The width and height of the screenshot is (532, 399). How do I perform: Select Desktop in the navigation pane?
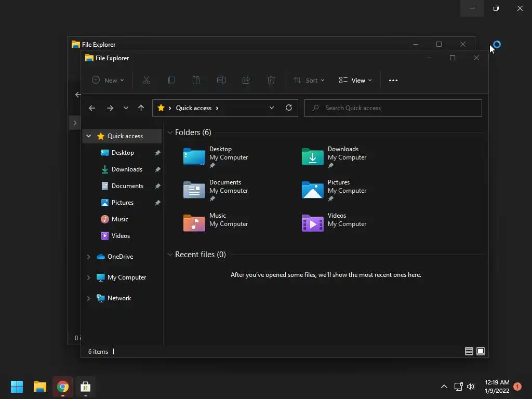click(x=123, y=153)
